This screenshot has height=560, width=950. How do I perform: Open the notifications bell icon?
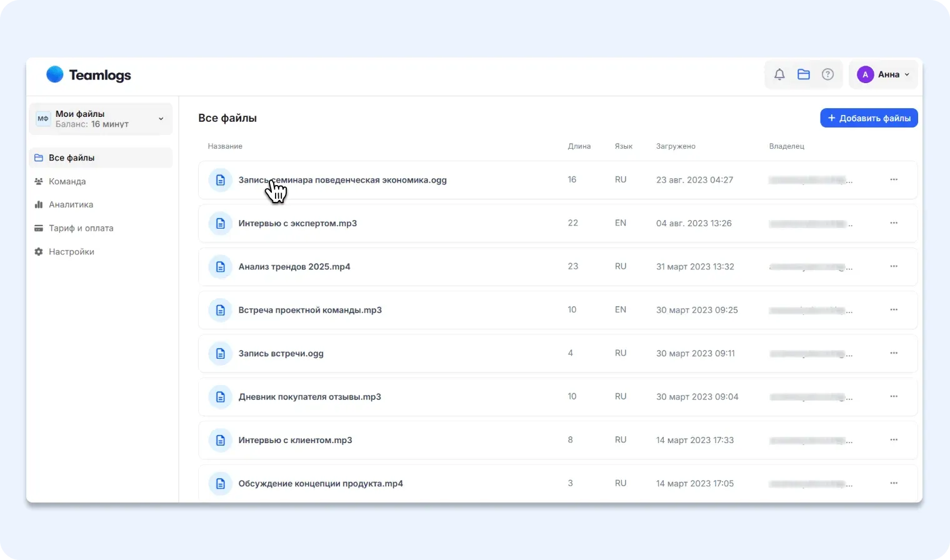pos(779,74)
